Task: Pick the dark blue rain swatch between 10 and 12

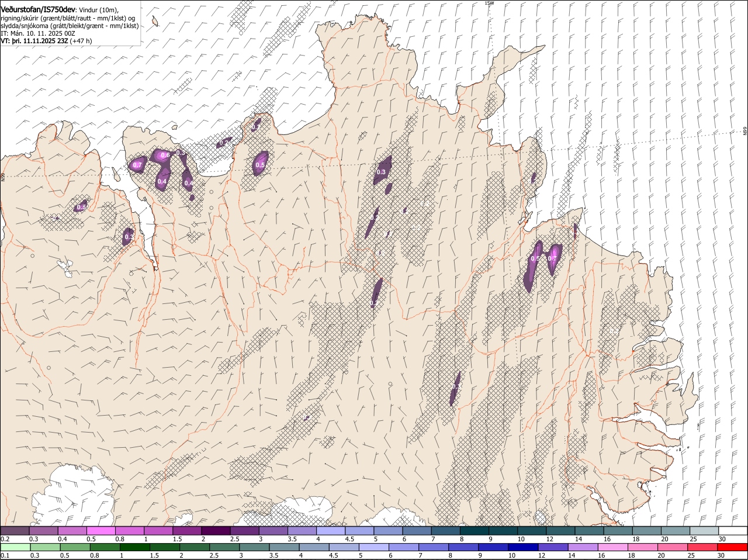Action: [x=524, y=547]
